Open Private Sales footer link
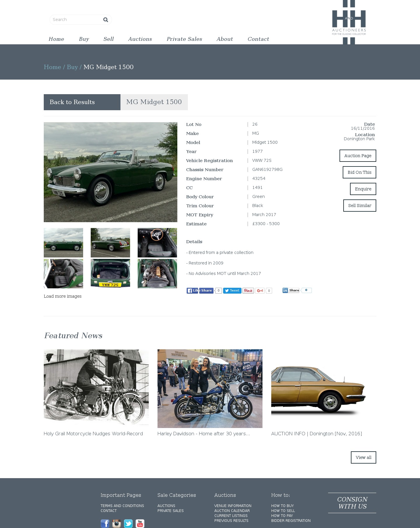This screenshot has width=420, height=528. click(171, 511)
